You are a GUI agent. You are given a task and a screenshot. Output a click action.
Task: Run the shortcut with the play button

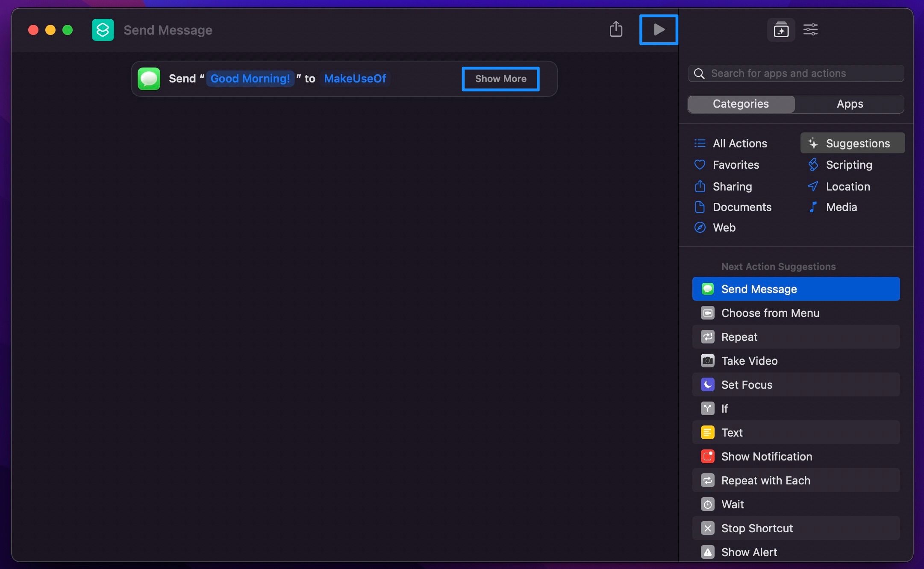[659, 29]
